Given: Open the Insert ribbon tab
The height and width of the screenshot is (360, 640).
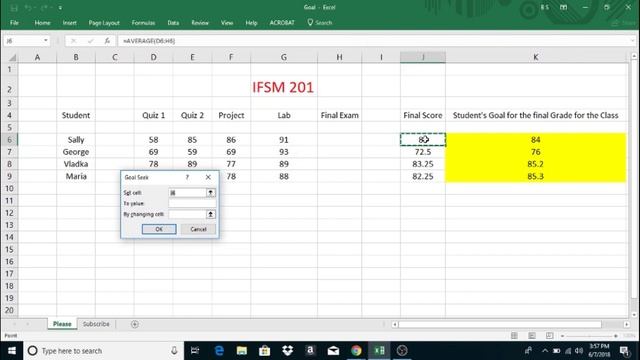Looking at the screenshot, I should (69, 23).
